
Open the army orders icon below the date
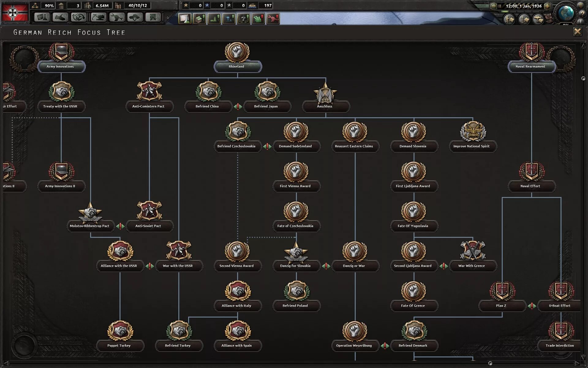[x=509, y=19]
